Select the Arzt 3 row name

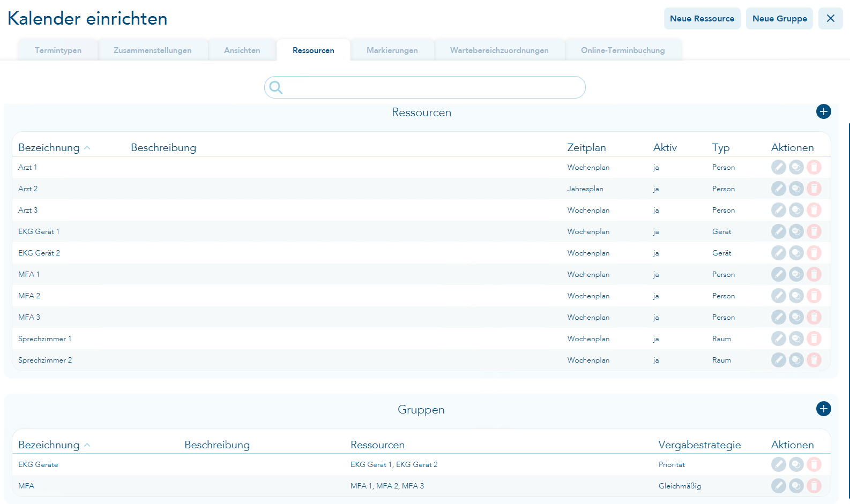(x=28, y=210)
